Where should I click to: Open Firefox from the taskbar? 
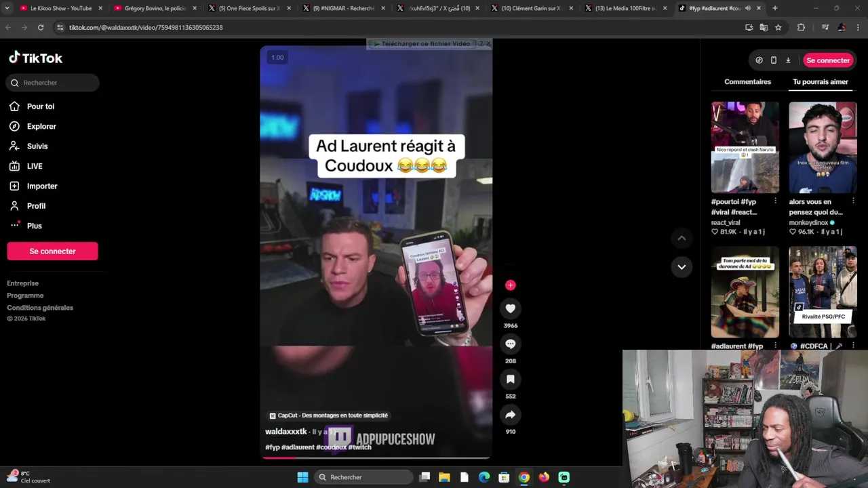click(x=544, y=477)
